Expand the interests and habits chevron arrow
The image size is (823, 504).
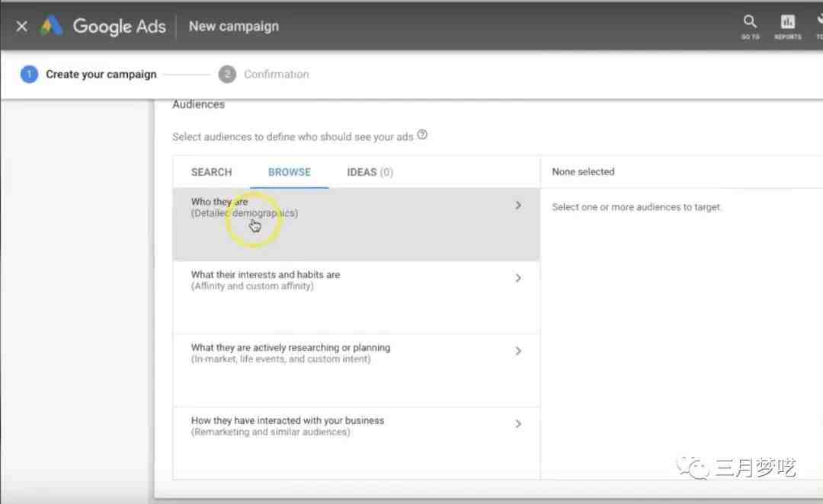click(518, 279)
